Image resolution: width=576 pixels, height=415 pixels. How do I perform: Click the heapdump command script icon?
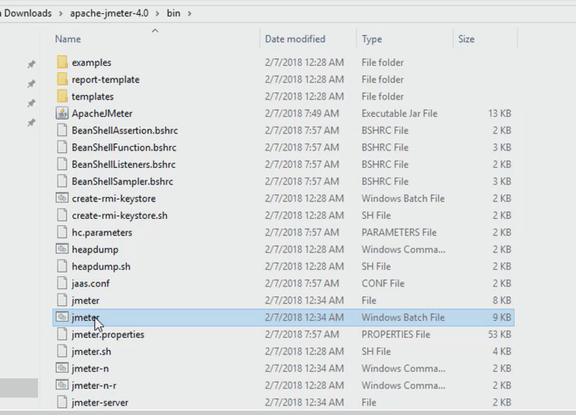pos(62,249)
